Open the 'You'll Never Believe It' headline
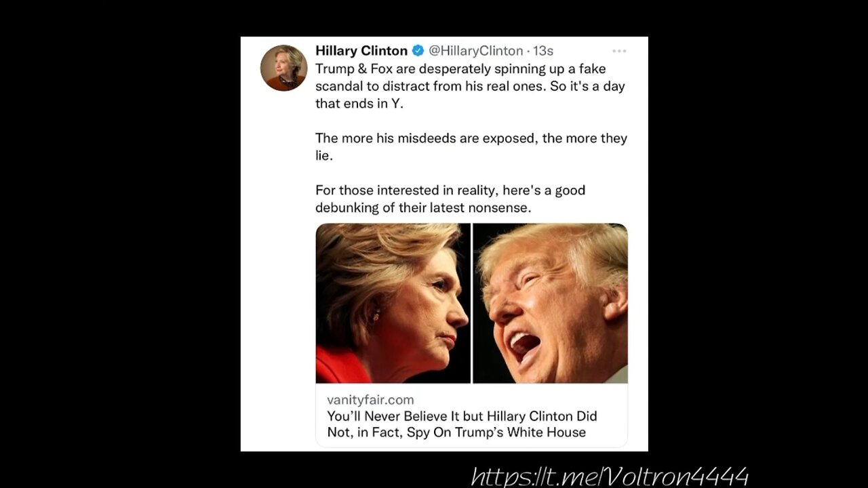The width and height of the screenshot is (868, 488). (462, 424)
